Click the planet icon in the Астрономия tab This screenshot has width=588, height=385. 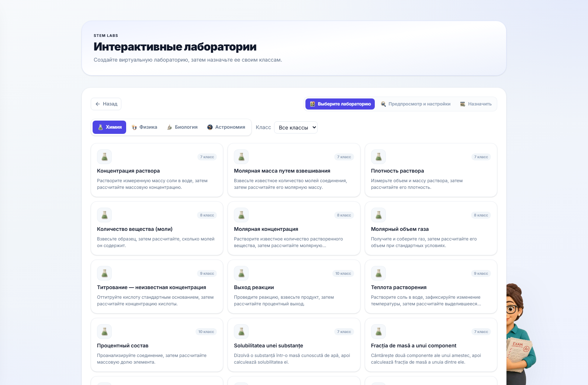tap(210, 127)
